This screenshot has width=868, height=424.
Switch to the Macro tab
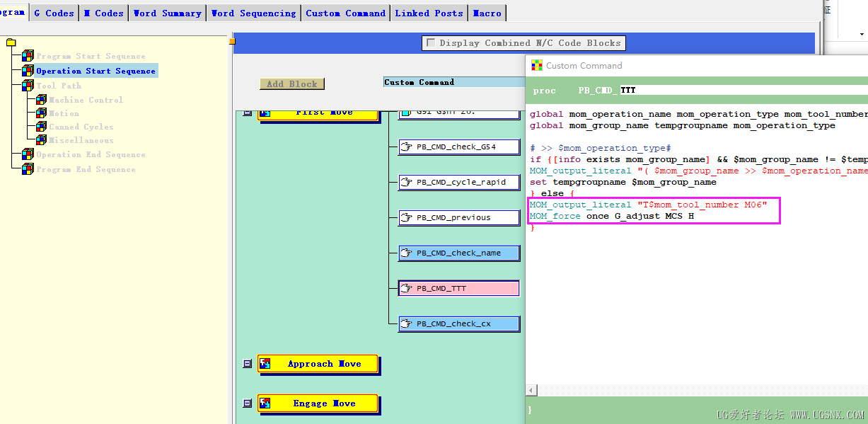point(487,13)
